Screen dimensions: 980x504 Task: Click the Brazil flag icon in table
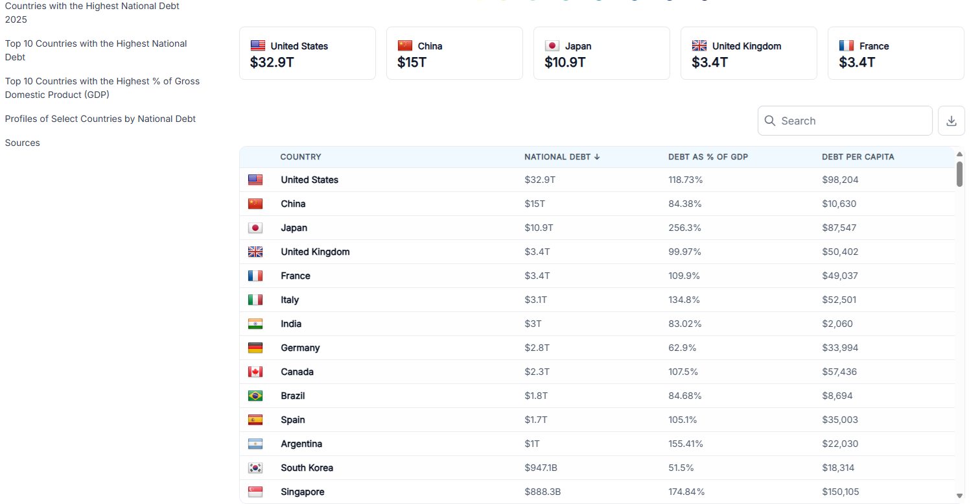click(x=255, y=396)
